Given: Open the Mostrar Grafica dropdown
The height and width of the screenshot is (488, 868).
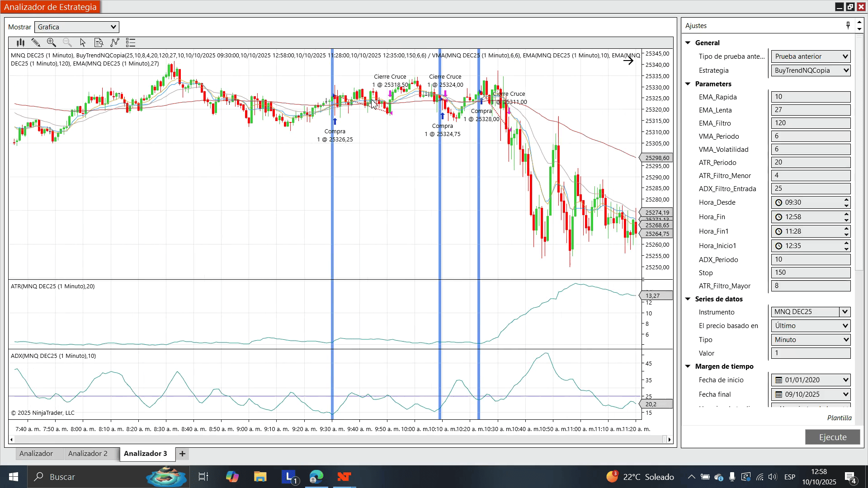Looking at the screenshot, I should 77,27.
